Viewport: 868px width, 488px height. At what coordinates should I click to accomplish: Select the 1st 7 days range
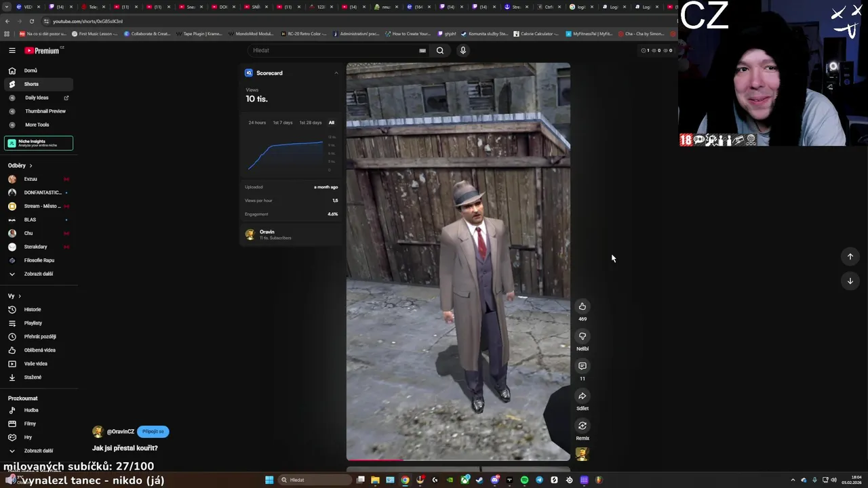pos(283,123)
